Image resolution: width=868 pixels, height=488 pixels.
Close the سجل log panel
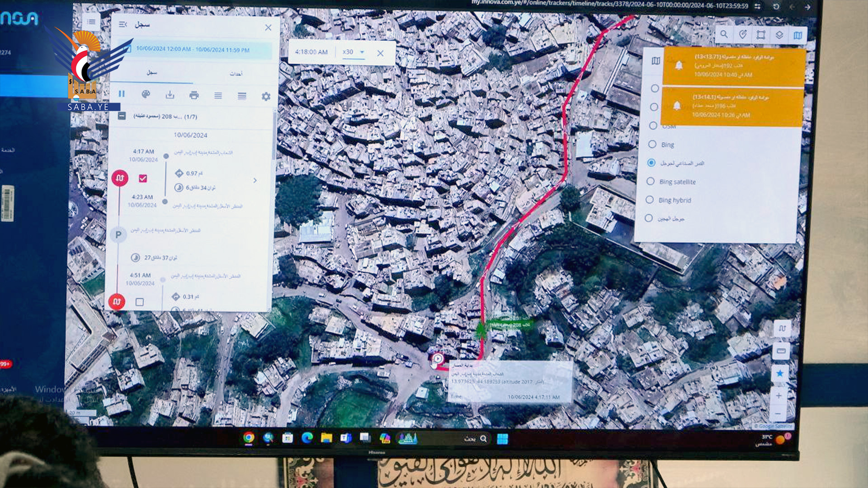click(268, 28)
